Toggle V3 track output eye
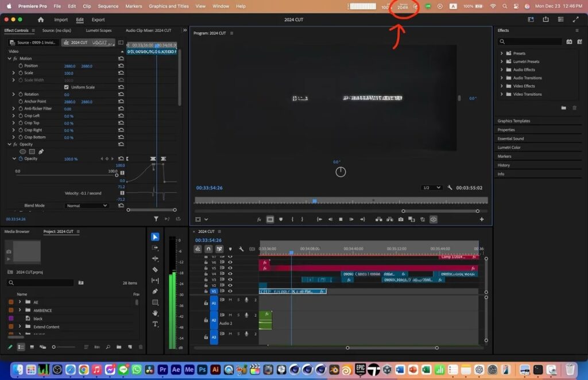588x380 pixels. pyautogui.click(x=230, y=280)
